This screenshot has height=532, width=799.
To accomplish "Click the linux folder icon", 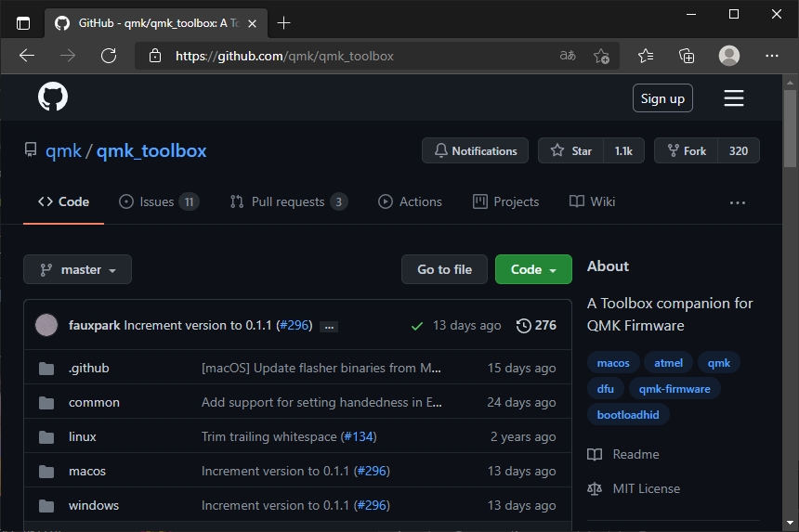I will [46, 436].
